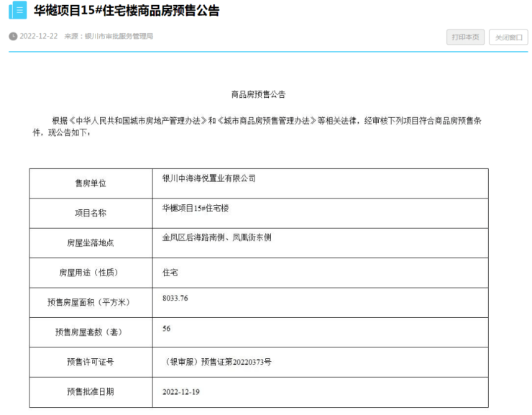This screenshot has height=415, width=532.
Task: Select the page title 华樾项目15#住宅楼商品房预售公告
Action: [x=127, y=11]
